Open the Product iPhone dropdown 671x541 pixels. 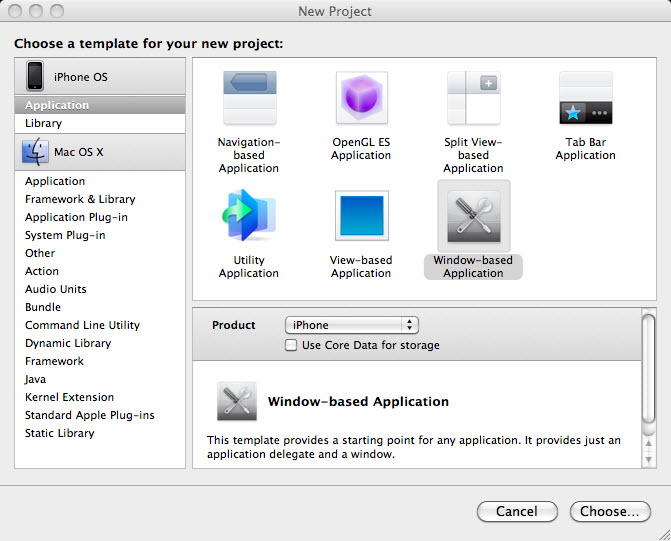pyautogui.click(x=351, y=325)
